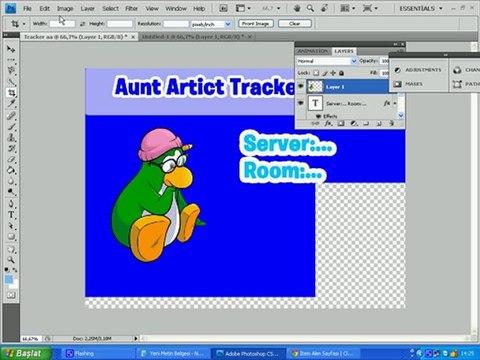Delete the layer with the trash icon
The height and width of the screenshot is (360, 480).
coord(392,124)
